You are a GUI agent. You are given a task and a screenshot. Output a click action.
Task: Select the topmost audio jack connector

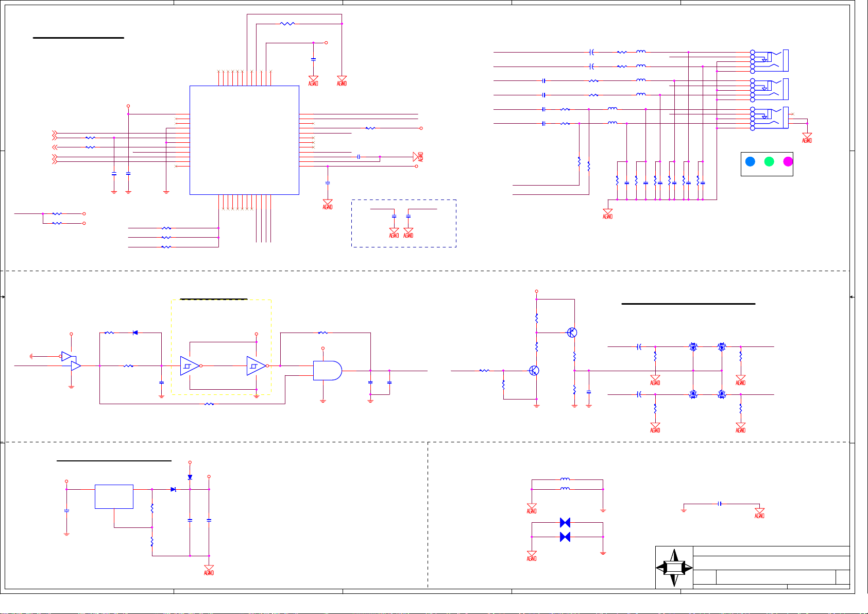(770, 61)
